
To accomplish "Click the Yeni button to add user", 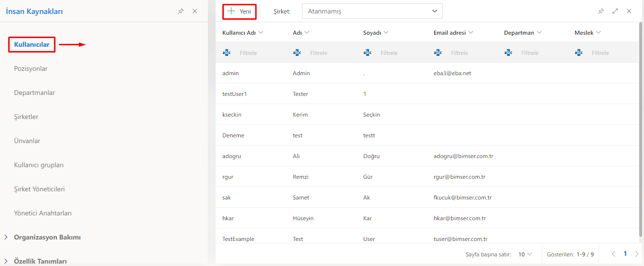I will coord(239,11).
